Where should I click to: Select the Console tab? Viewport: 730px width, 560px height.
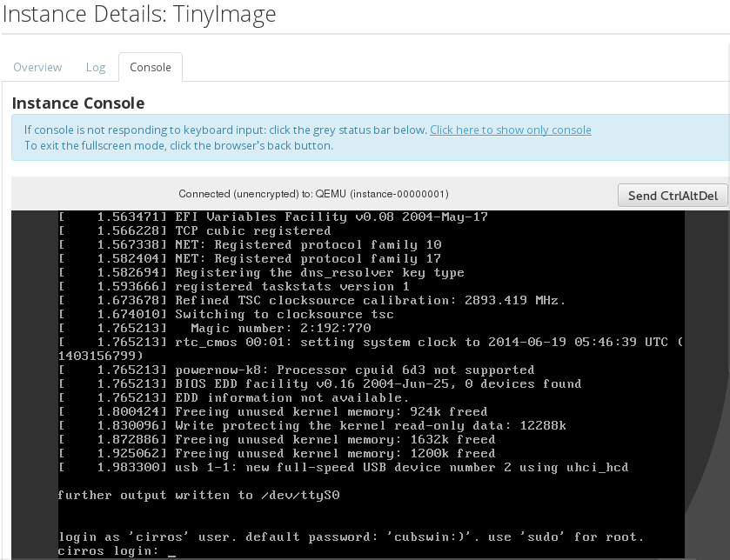point(150,67)
